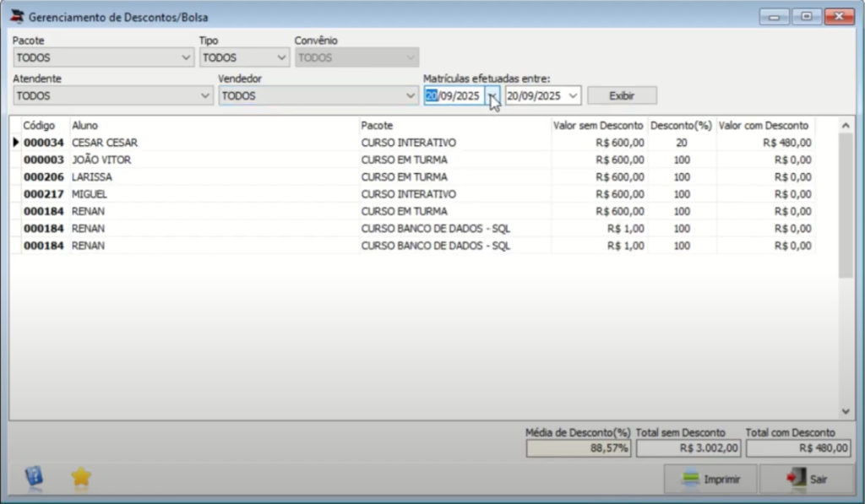Select row code 000206

(x=44, y=177)
